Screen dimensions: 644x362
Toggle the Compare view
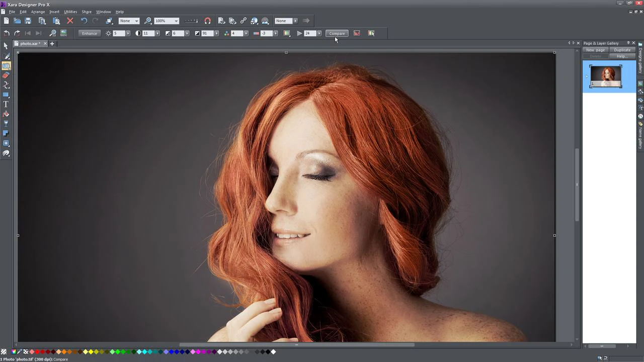coord(337,33)
